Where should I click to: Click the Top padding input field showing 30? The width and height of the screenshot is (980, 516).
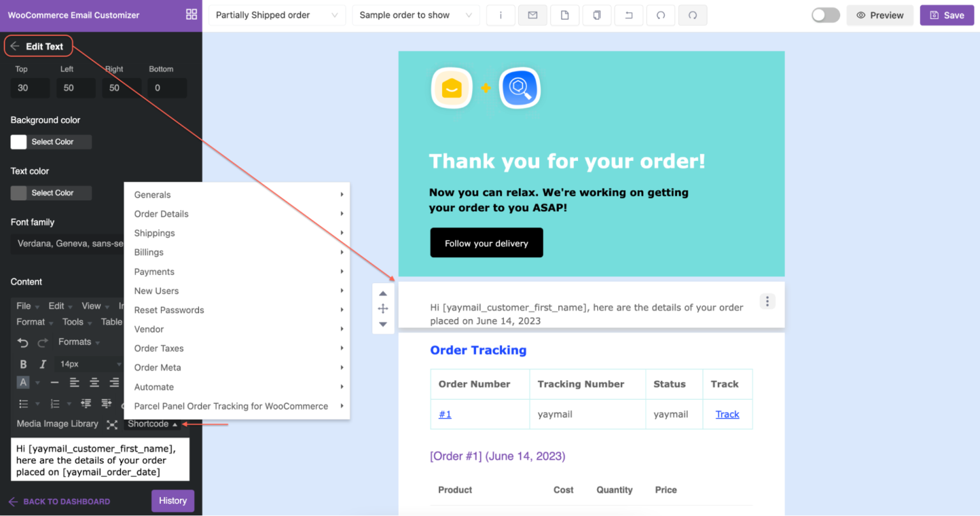[29, 87]
